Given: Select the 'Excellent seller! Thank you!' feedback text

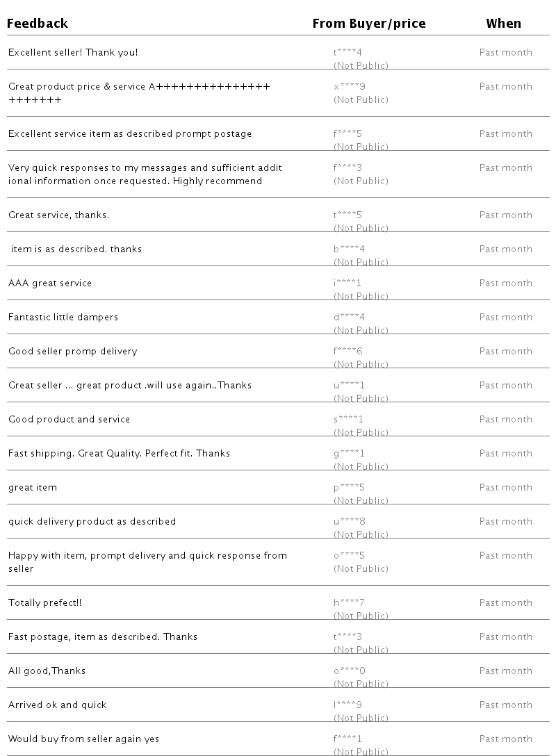Looking at the screenshot, I should pyautogui.click(x=73, y=53).
